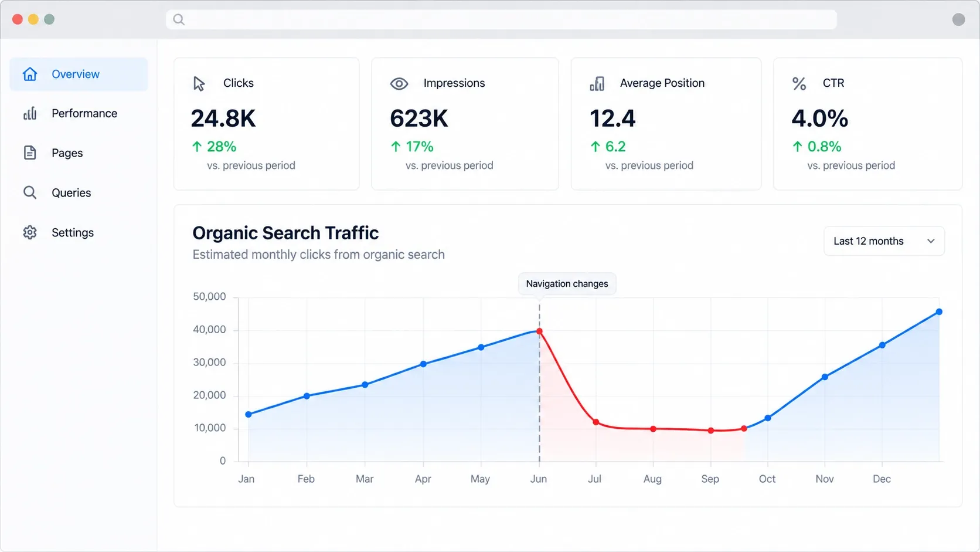Click the Queries magnifier icon
980x552 pixels.
pyautogui.click(x=30, y=192)
